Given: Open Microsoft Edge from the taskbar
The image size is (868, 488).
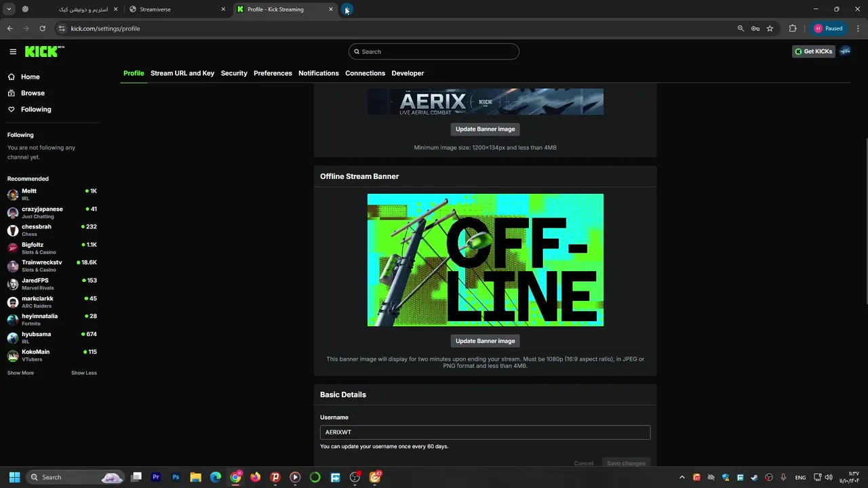Looking at the screenshot, I should 216,477.
